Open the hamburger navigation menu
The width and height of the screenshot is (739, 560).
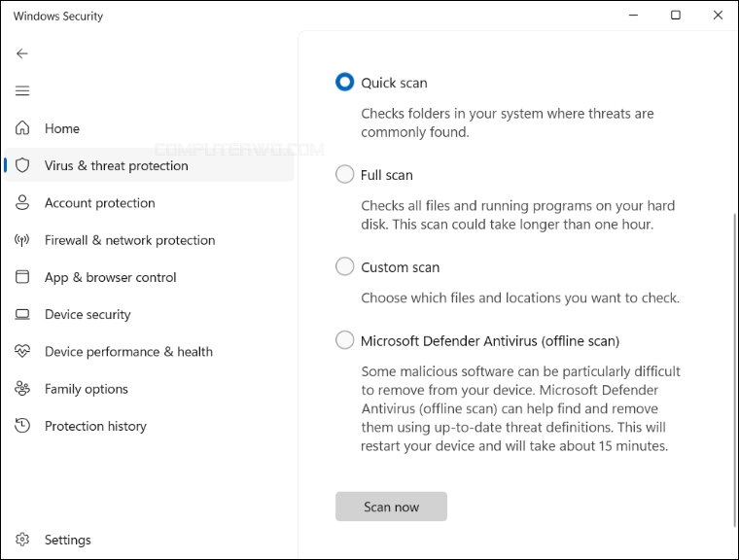point(22,90)
